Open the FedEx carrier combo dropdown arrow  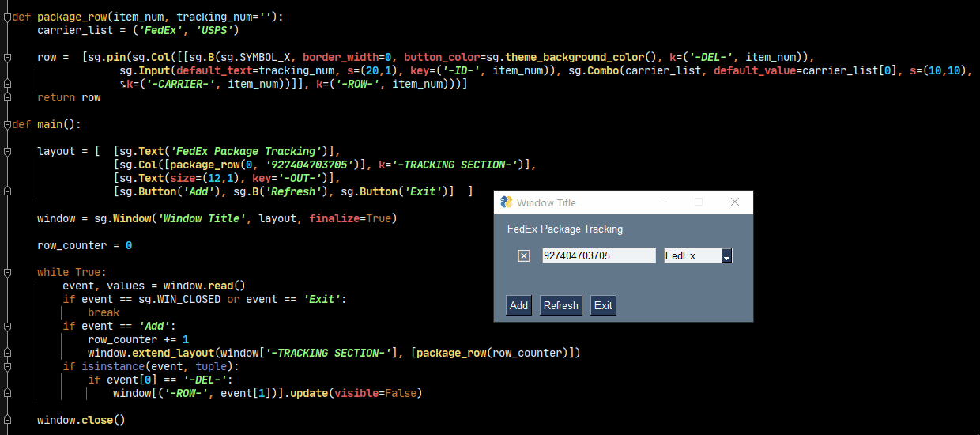pos(727,256)
